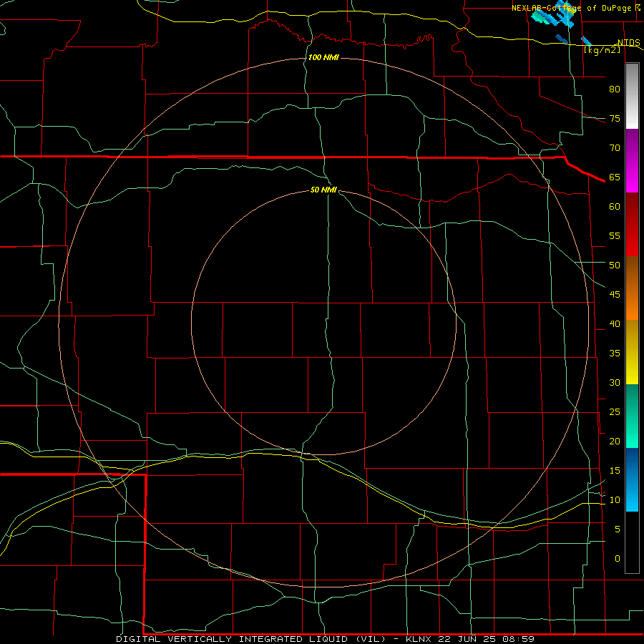Click the legend value 80
The width and height of the screenshot is (644, 644).
point(615,89)
